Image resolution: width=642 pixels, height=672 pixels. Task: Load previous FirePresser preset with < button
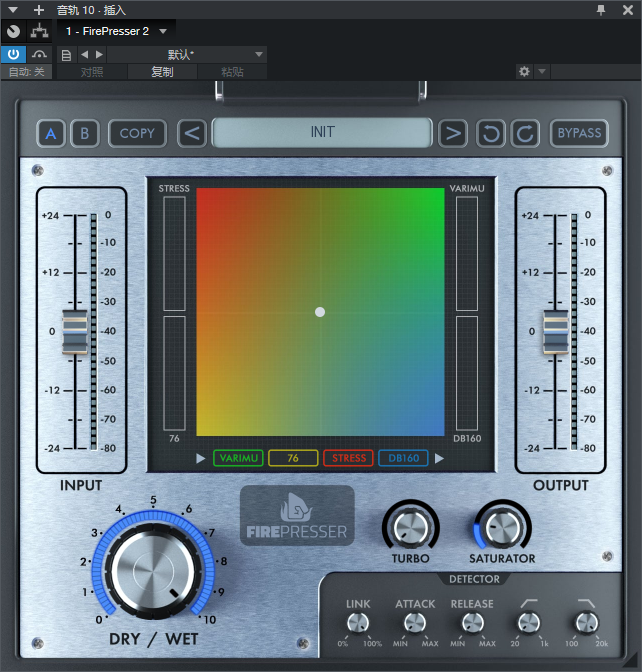(192, 133)
